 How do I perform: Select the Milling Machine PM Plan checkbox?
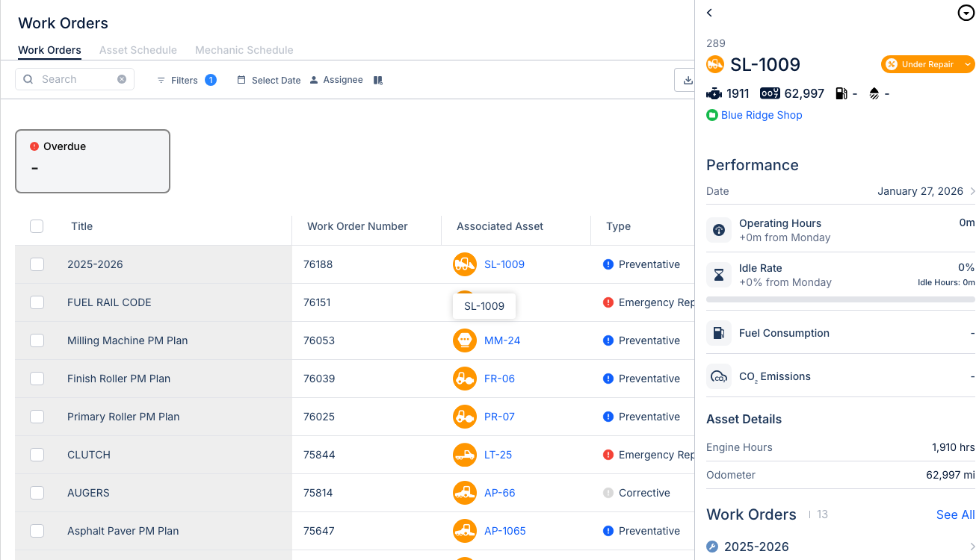[37, 340]
